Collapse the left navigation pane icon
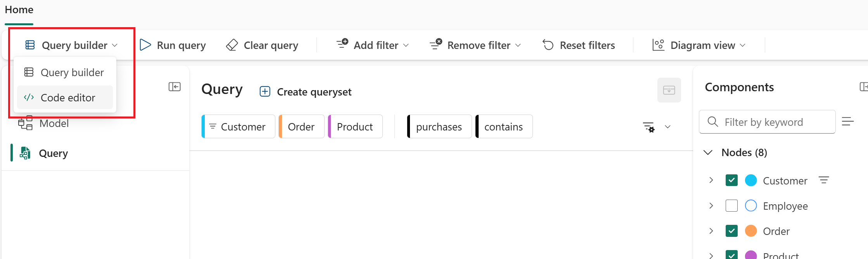The height and width of the screenshot is (259, 868). pos(175,87)
